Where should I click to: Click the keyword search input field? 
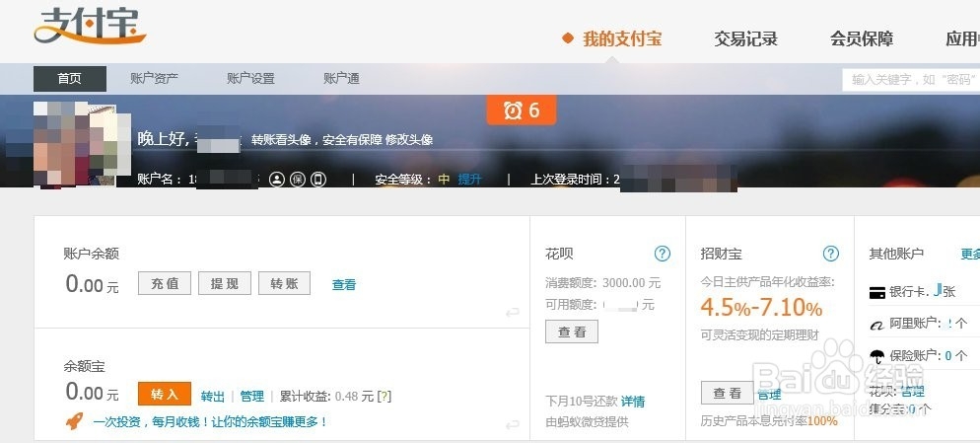click(x=911, y=80)
